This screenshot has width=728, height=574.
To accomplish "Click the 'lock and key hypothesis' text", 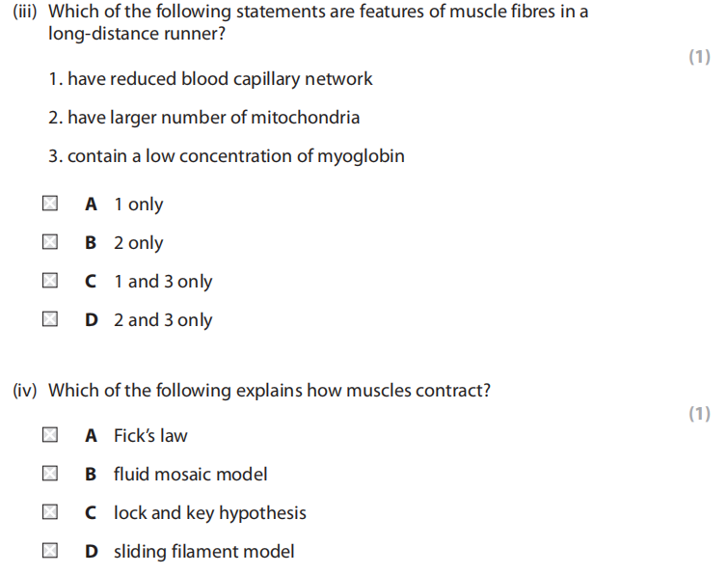I will [209, 513].
